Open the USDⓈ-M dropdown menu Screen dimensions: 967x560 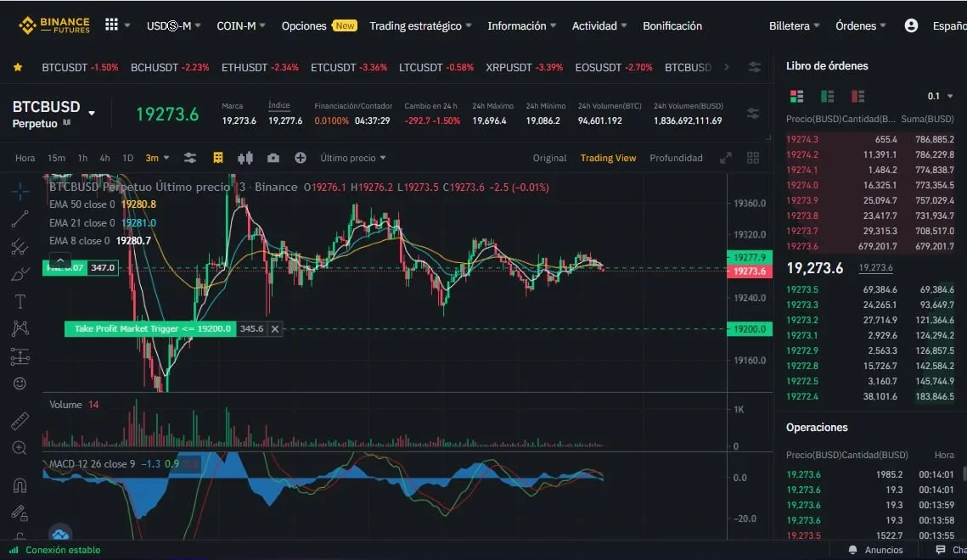point(173,25)
